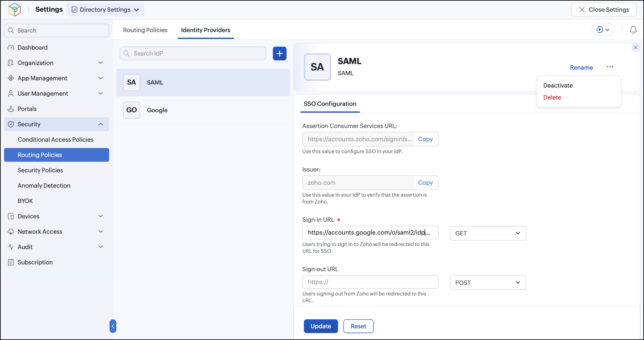Viewport: 644px width, 340px height.
Task: Click the GO avatar for Google
Action: click(131, 110)
